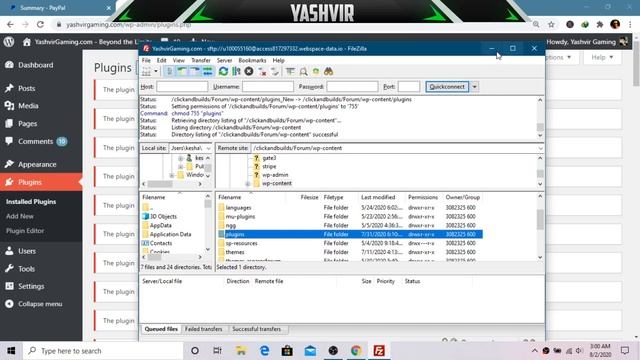Screen dimensions: 640x360
Task: Toggle synchronized browsing icon
Action: point(316,71)
